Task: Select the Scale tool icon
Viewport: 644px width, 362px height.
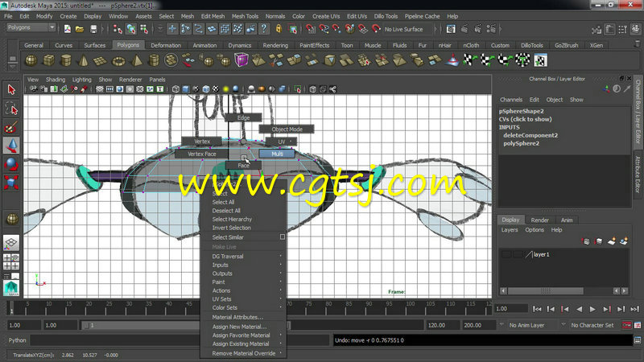Action: [x=11, y=183]
